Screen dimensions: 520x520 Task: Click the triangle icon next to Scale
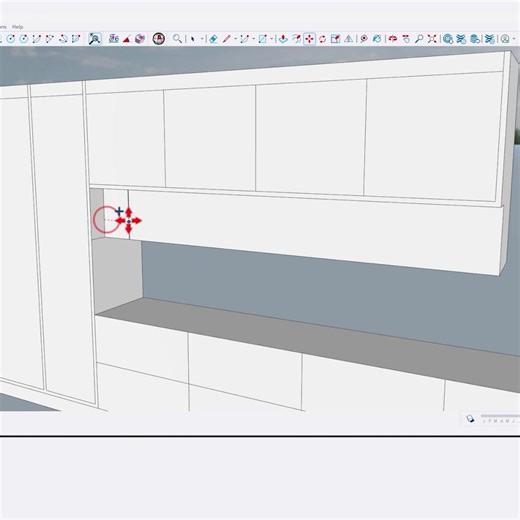coord(348,39)
